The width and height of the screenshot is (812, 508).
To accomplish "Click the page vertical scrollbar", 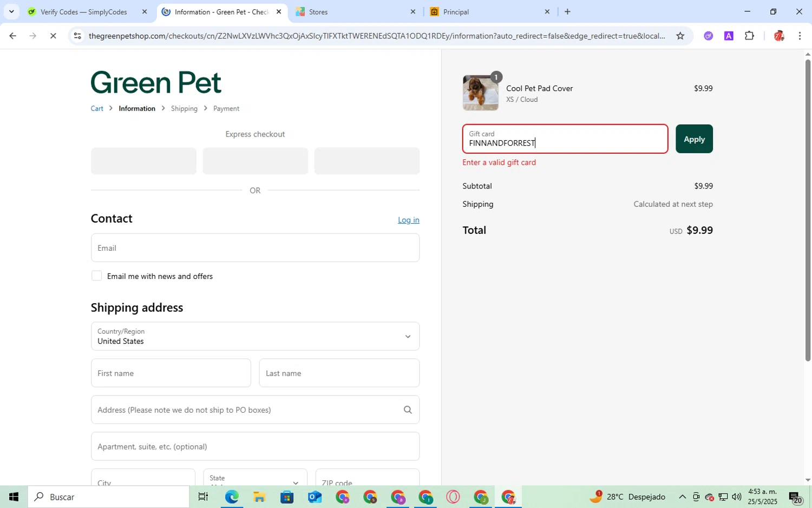I will pos(808,211).
